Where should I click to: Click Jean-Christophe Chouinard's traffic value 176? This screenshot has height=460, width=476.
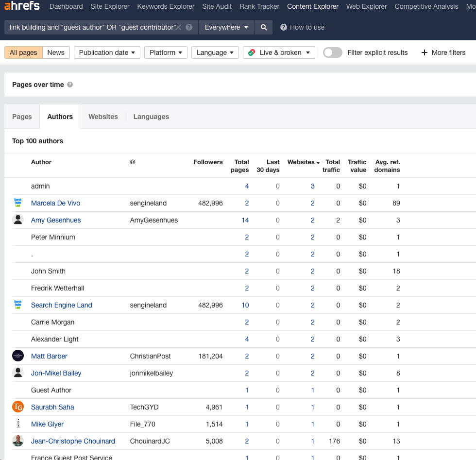(335, 441)
